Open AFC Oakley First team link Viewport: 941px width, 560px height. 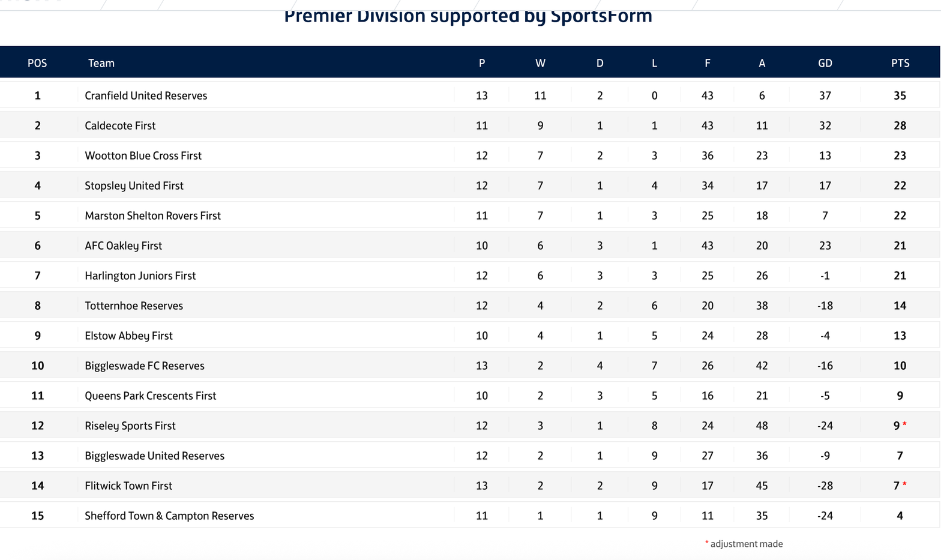pyautogui.click(x=123, y=245)
